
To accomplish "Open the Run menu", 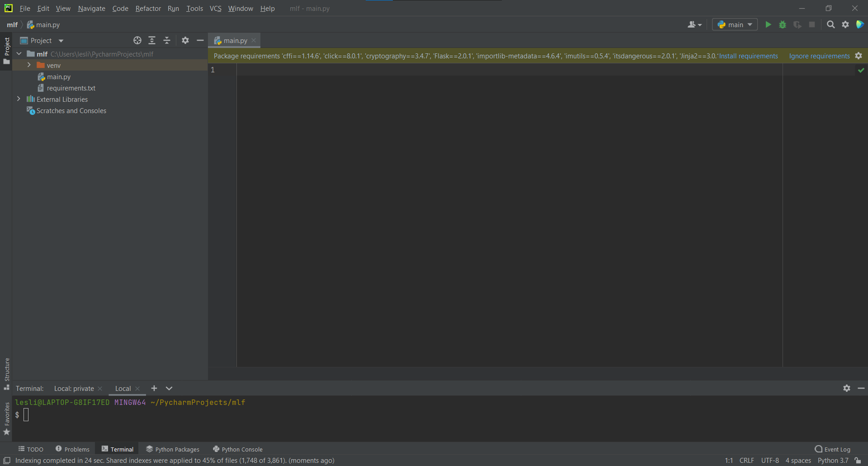I will pos(173,9).
